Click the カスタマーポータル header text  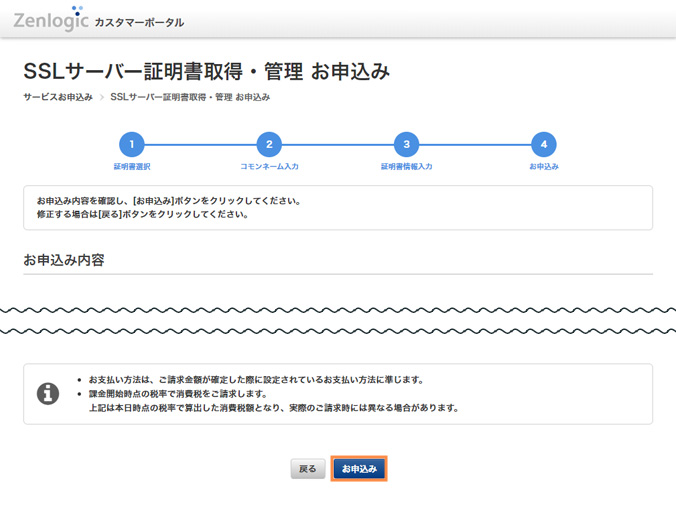(139, 22)
